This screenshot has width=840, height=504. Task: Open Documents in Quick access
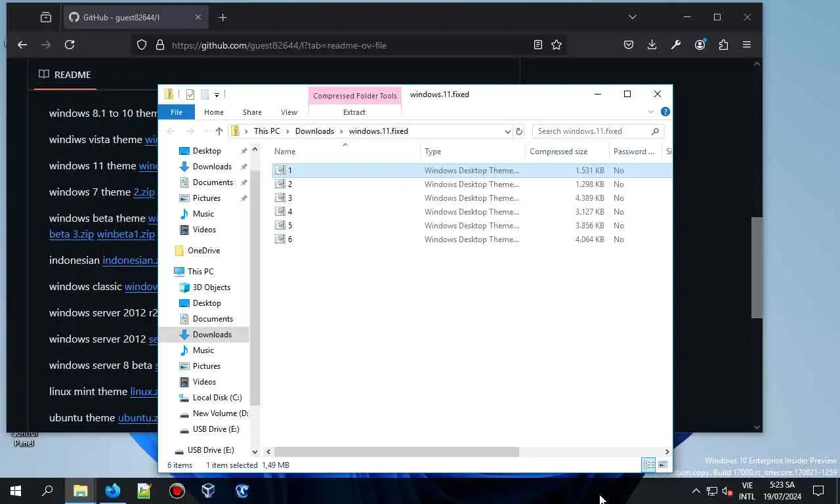(212, 182)
